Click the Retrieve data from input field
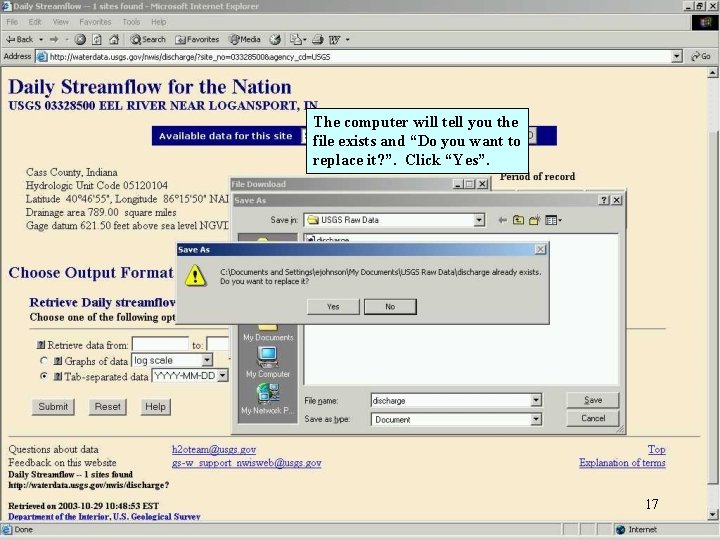The height and width of the screenshot is (540, 720). (x=160, y=344)
